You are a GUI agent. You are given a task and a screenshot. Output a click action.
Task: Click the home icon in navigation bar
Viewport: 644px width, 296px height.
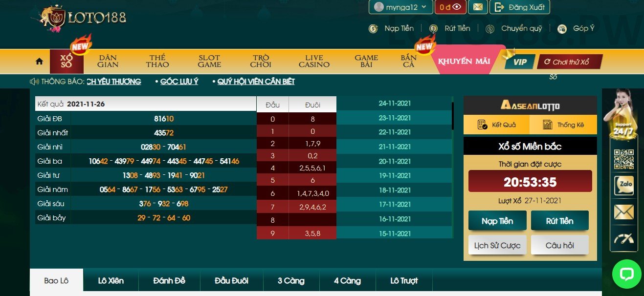pyautogui.click(x=39, y=61)
